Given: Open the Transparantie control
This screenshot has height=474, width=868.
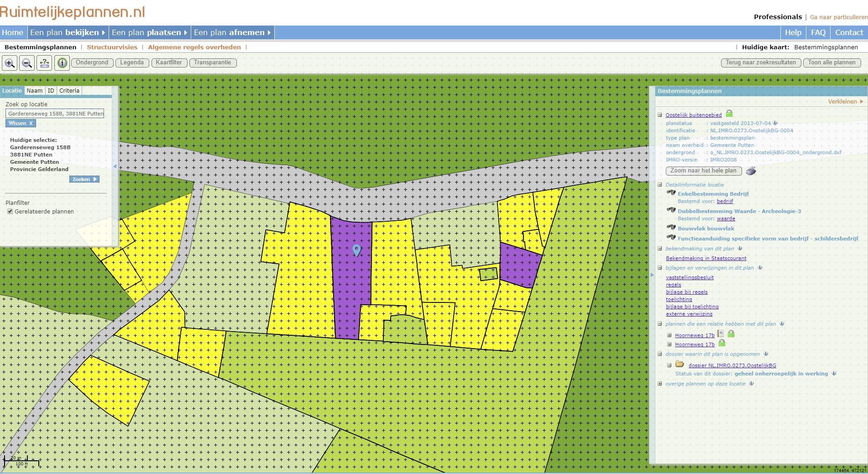Looking at the screenshot, I should [x=212, y=63].
